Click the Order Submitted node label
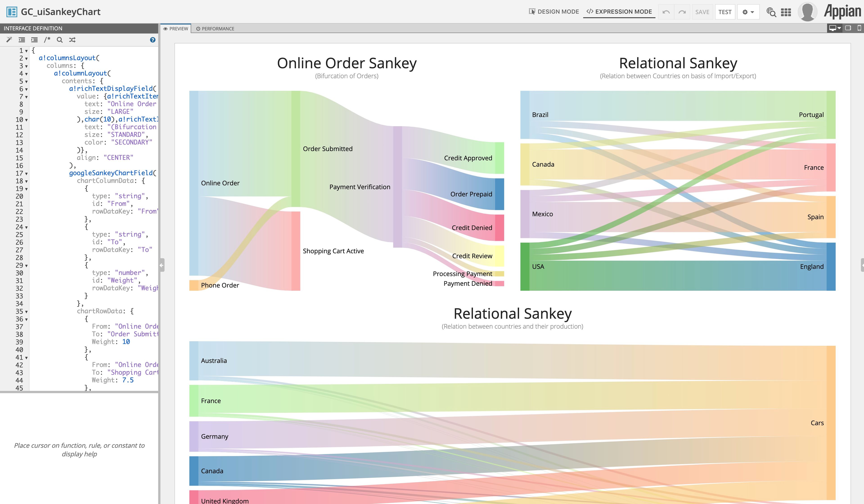 [327, 149]
